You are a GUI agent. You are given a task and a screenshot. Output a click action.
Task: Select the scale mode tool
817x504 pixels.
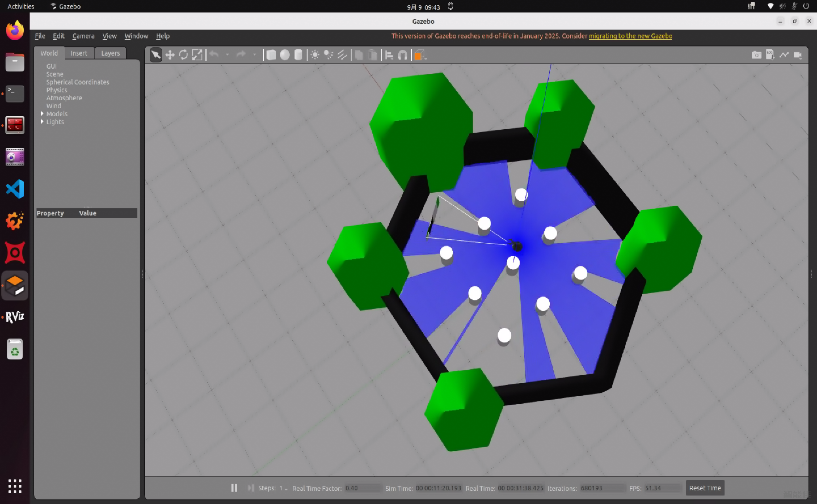(197, 55)
